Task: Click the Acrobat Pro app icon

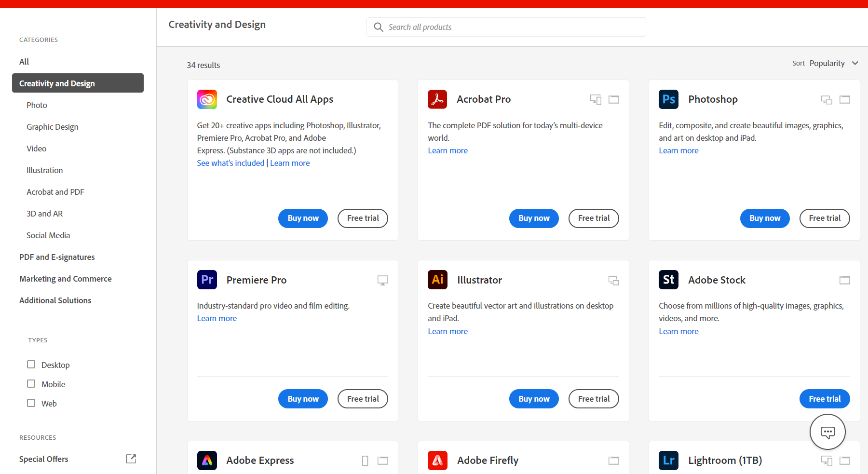Action: 437,99
